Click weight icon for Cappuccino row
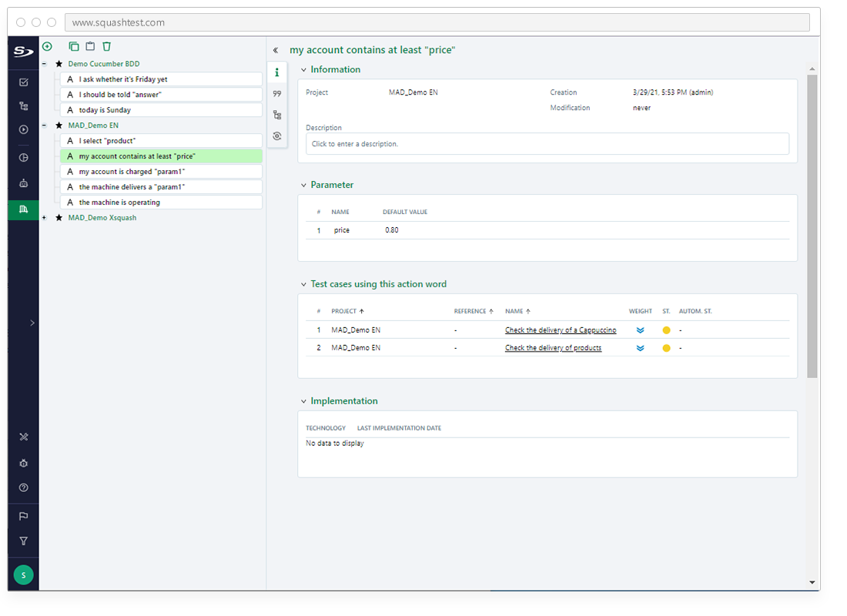847x616 pixels. pyautogui.click(x=640, y=330)
